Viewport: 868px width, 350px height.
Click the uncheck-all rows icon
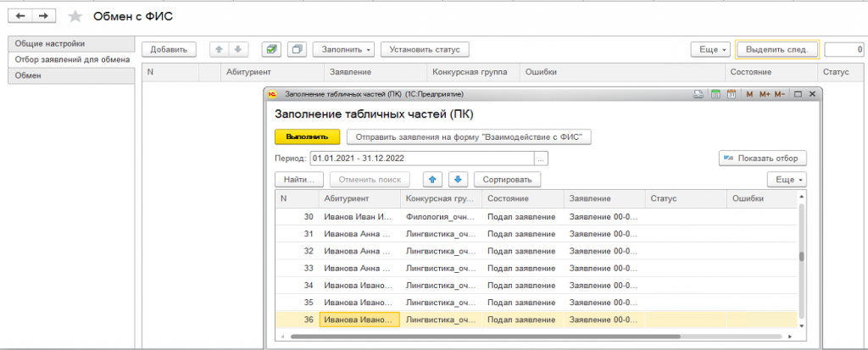click(298, 49)
